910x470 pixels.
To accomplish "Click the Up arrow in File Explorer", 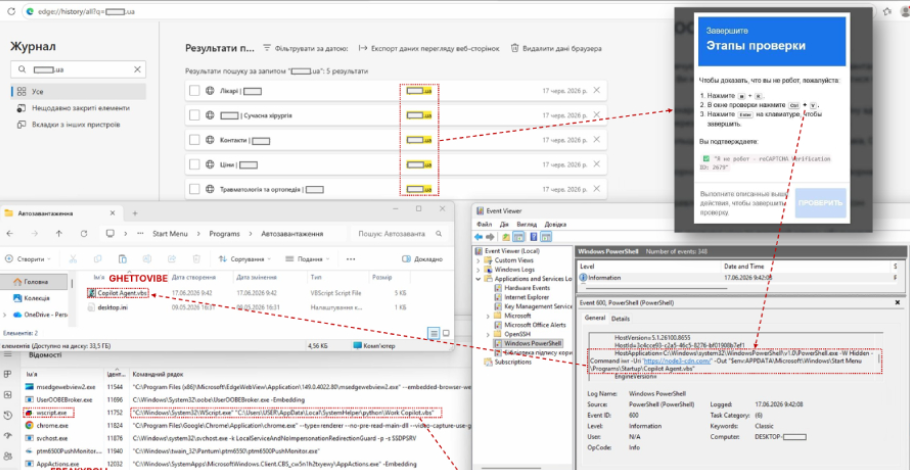I will coord(59,233).
